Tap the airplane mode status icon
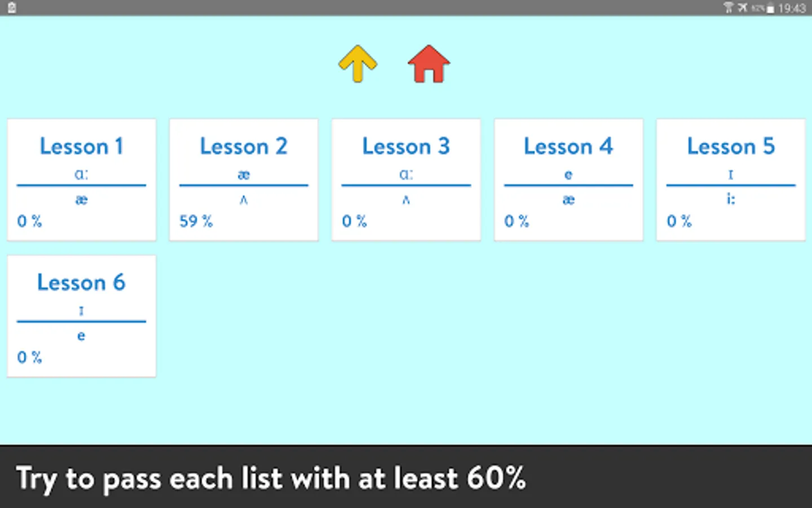The image size is (812, 508). (x=743, y=8)
